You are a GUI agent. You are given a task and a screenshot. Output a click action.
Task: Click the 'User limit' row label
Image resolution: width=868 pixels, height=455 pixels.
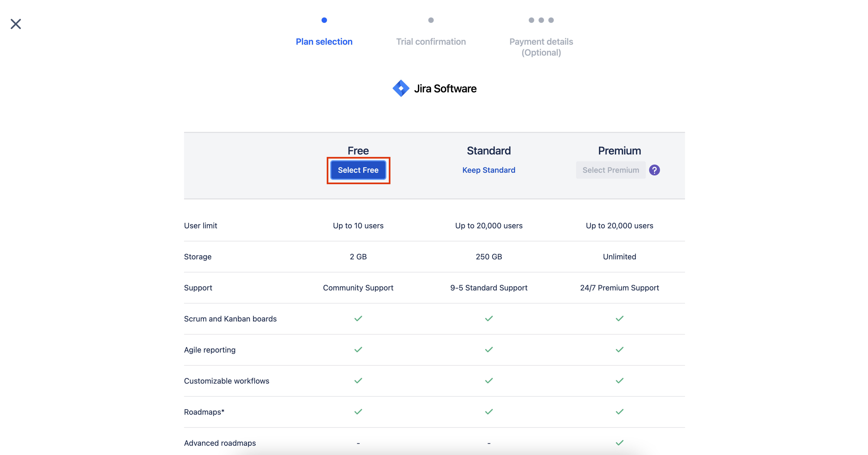click(x=201, y=226)
